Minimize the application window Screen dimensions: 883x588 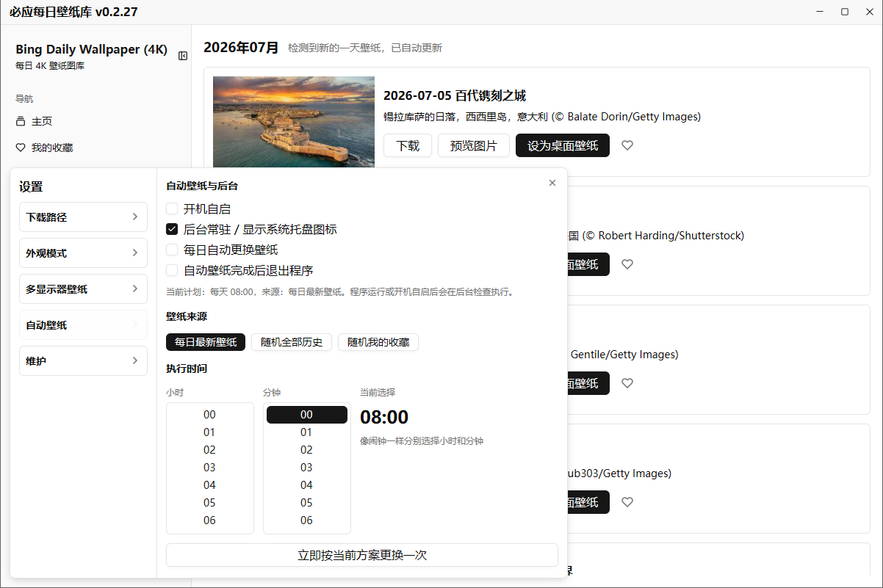[820, 12]
